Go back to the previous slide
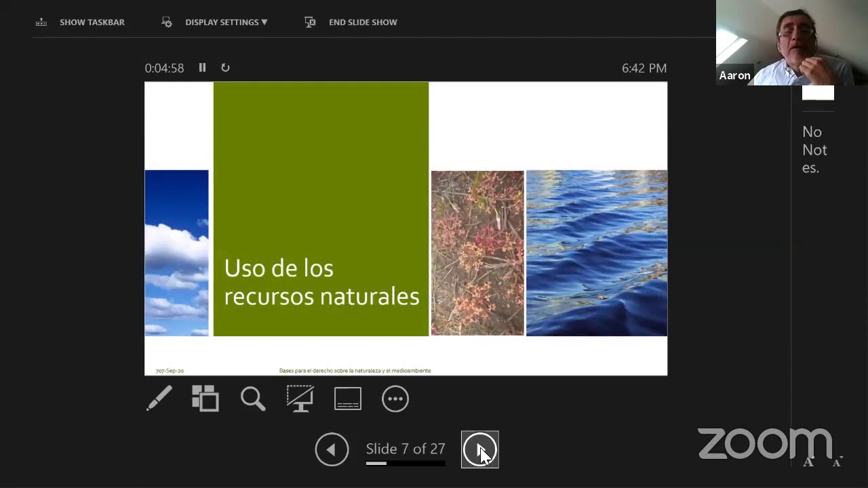 tap(332, 449)
